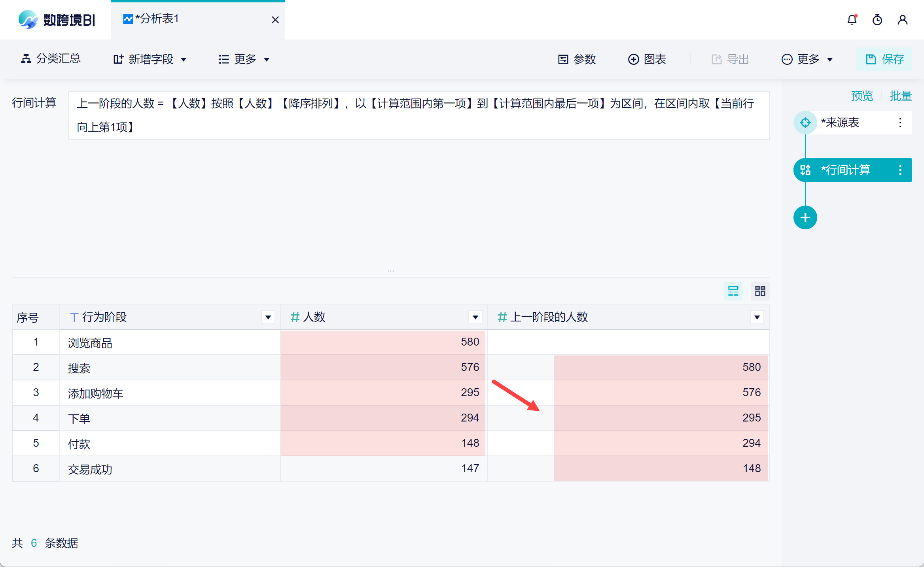Click the plus circle to add step
Image resolution: width=924 pixels, height=567 pixels.
[805, 217]
